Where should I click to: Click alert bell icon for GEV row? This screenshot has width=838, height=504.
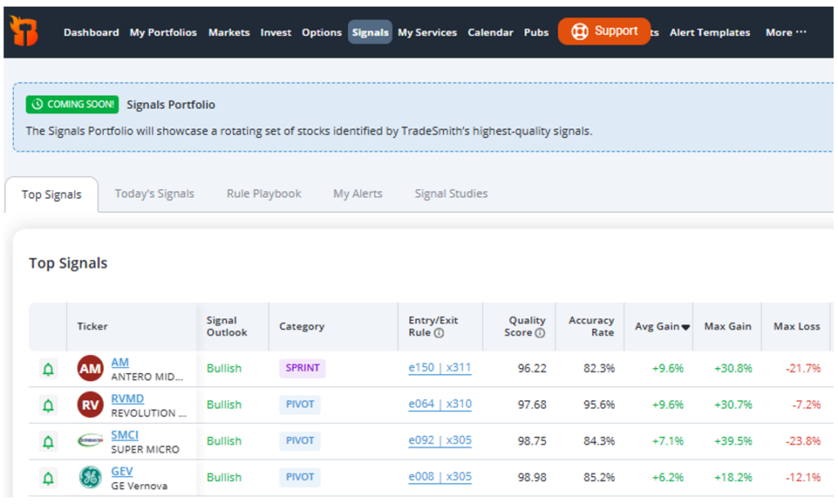(48, 477)
